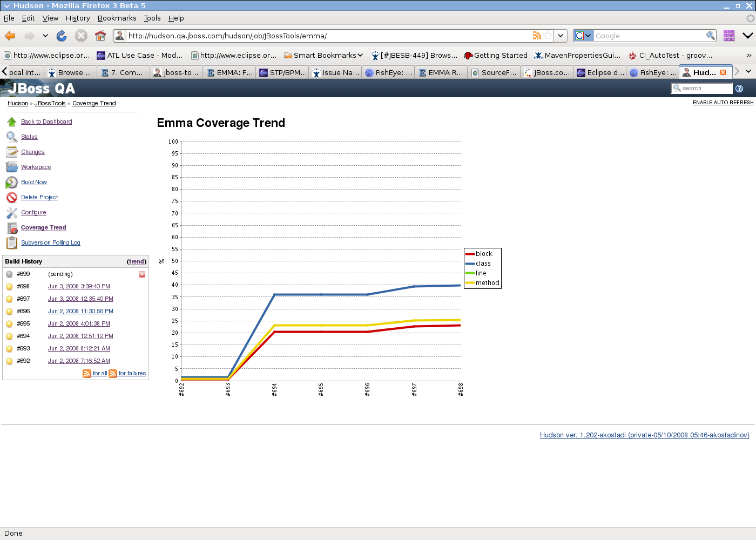The height and width of the screenshot is (540, 756).
Task: Switch to the Eclipse d... tab
Action: pos(600,72)
